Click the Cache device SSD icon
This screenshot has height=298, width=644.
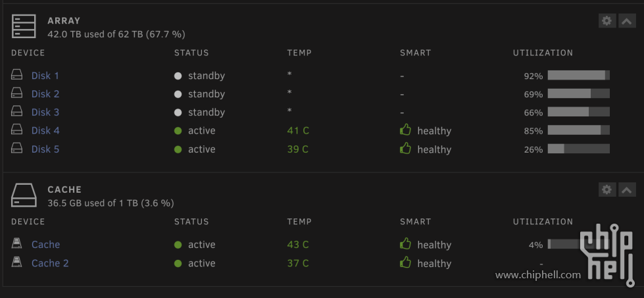point(16,244)
